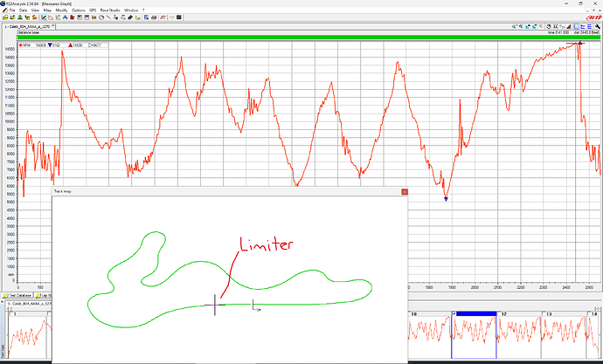Viewport: 603px width, 364px height.
Task: Click the green distance base progress bar
Action: coord(308,38)
